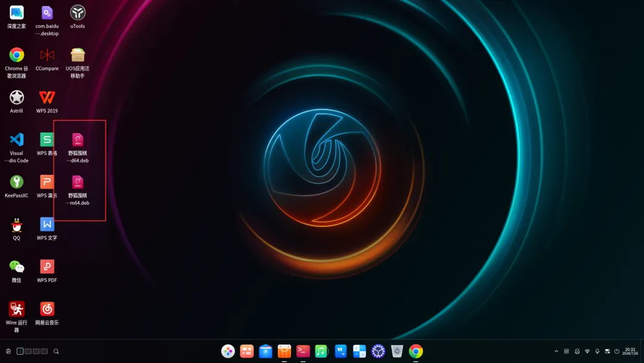Launch the uTools desktop shortcut
The height and width of the screenshot is (363, 644).
click(x=77, y=12)
